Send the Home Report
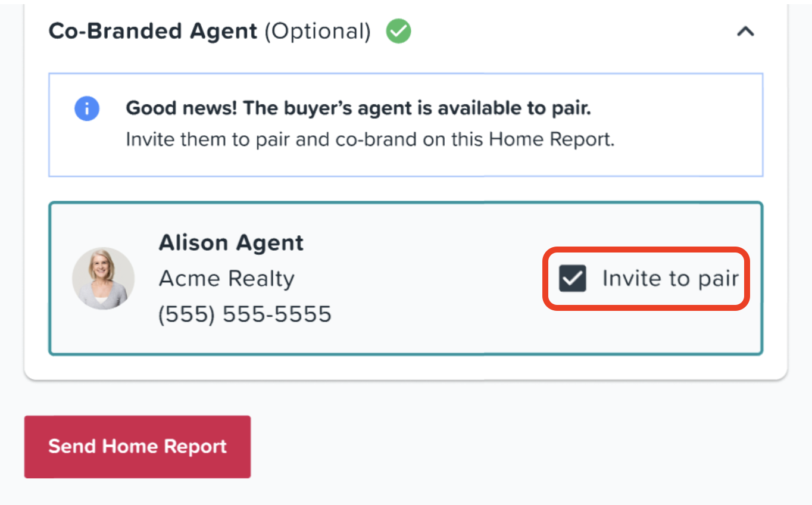Viewport: 812px width, 505px height. [x=138, y=447]
